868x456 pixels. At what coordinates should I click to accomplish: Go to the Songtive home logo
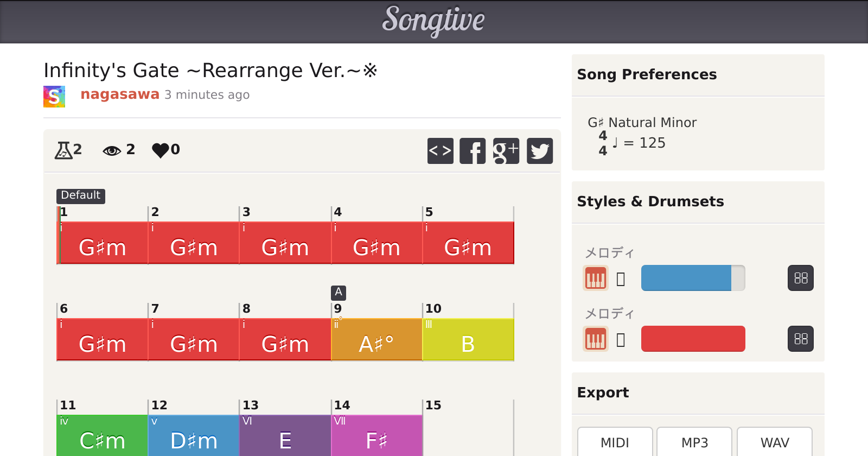pos(433,21)
